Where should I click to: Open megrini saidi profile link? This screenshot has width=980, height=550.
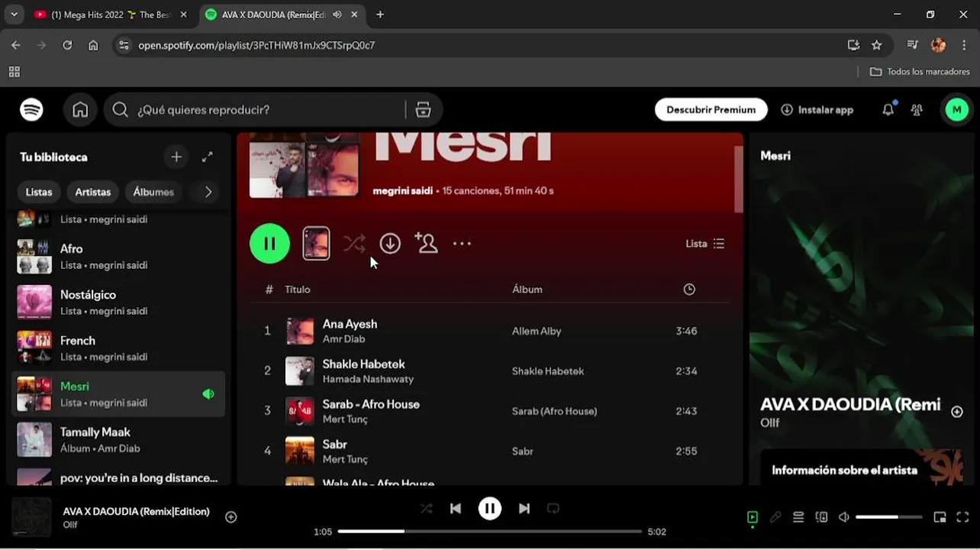coord(403,191)
